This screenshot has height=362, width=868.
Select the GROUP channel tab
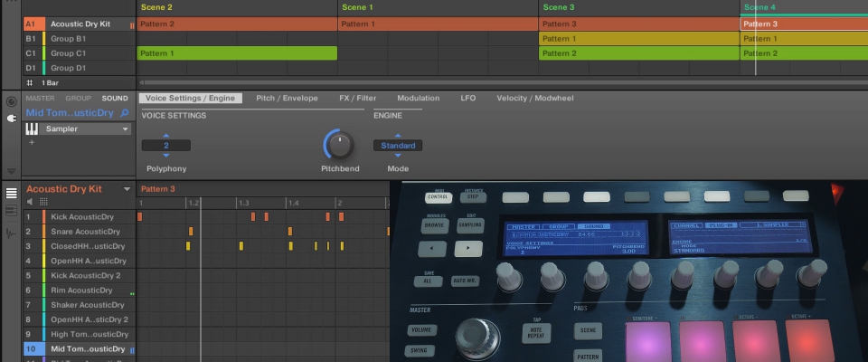click(78, 98)
